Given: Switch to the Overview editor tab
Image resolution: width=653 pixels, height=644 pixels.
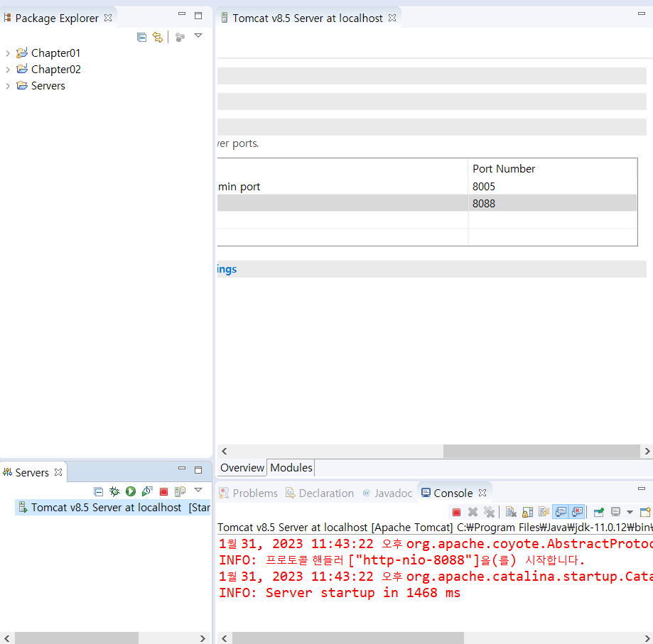Looking at the screenshot, I should tap(242, 468).
